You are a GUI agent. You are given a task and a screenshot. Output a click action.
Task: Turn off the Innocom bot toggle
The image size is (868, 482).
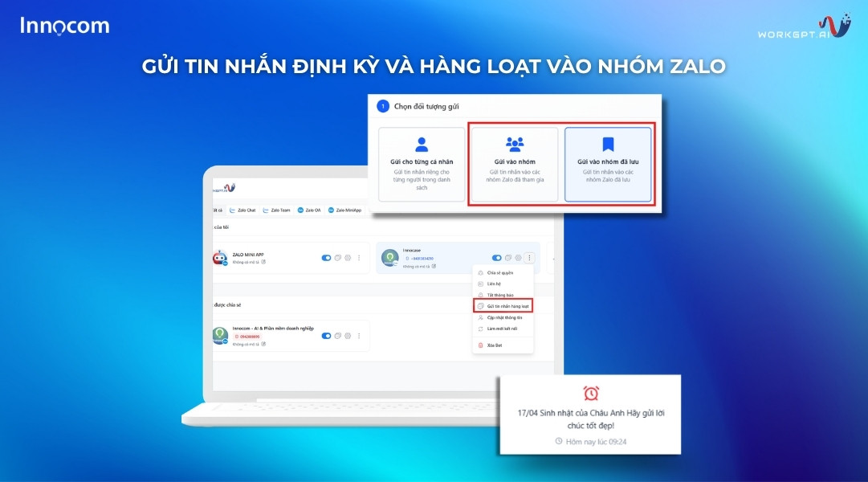326,336
